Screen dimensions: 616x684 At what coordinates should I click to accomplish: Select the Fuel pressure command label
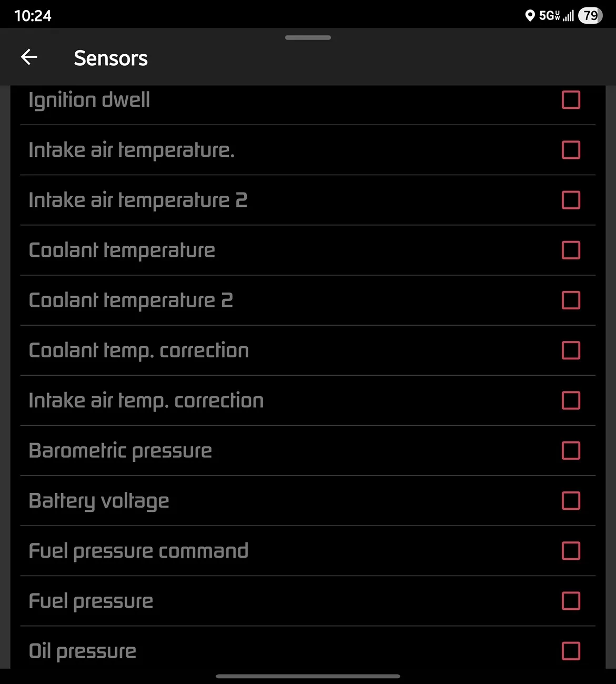138,551
